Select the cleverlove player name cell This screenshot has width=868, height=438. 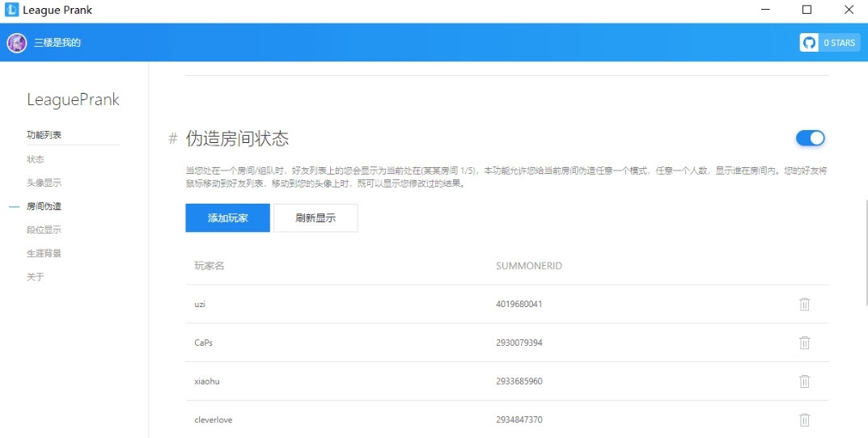pyautogui.click(x=213, y=419)
